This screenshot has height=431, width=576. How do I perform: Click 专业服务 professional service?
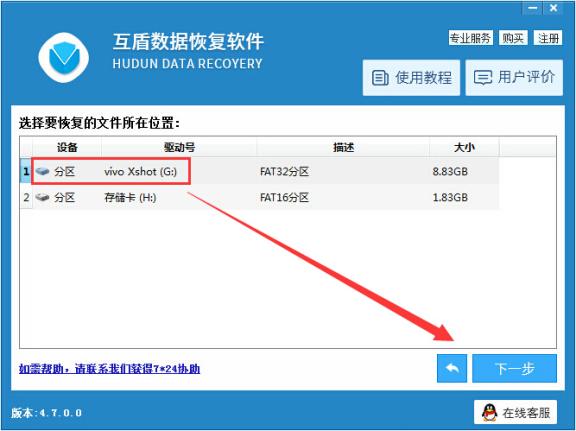471,38
